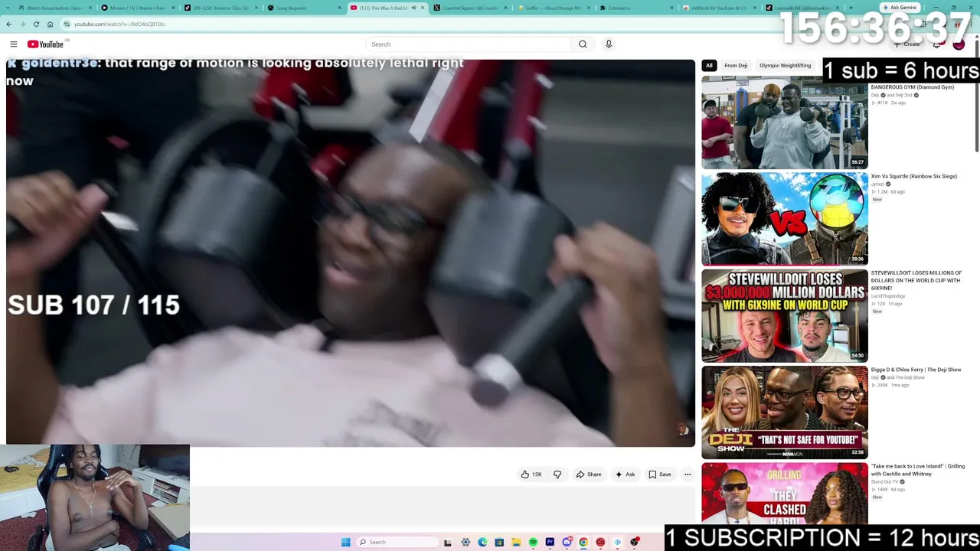Open the more actions three-dot menu
980x551 pixels.
pos(688,474)
